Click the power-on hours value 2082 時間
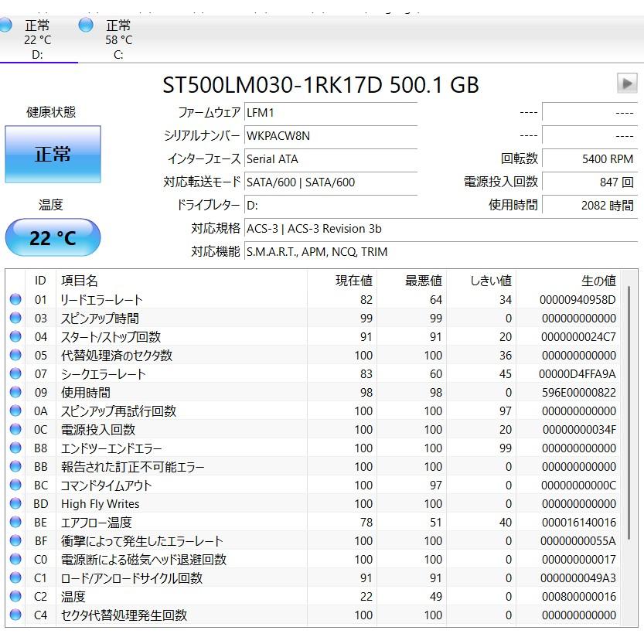Image resolution: width=644 pixels, height=644 pixels. (x=590, y=205)
